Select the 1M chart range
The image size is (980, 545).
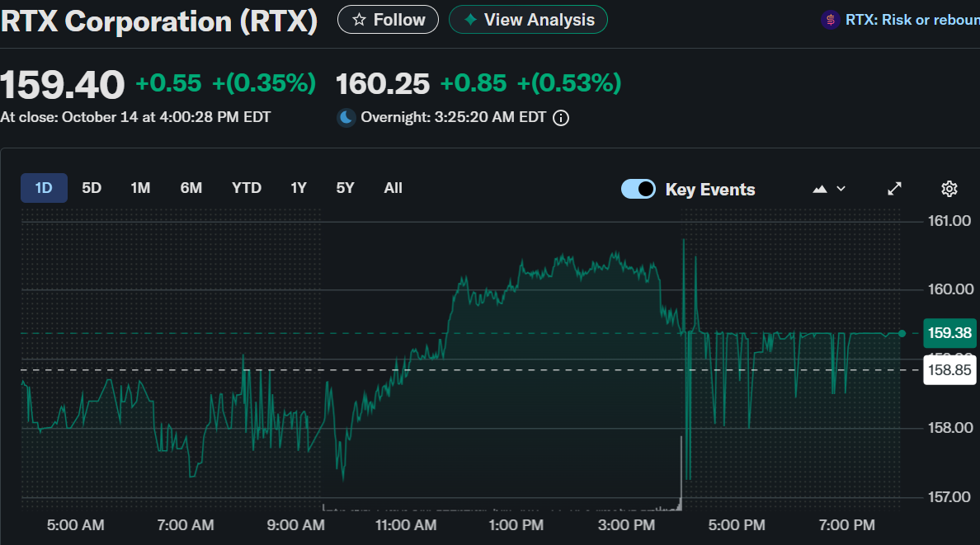point(140,188)
